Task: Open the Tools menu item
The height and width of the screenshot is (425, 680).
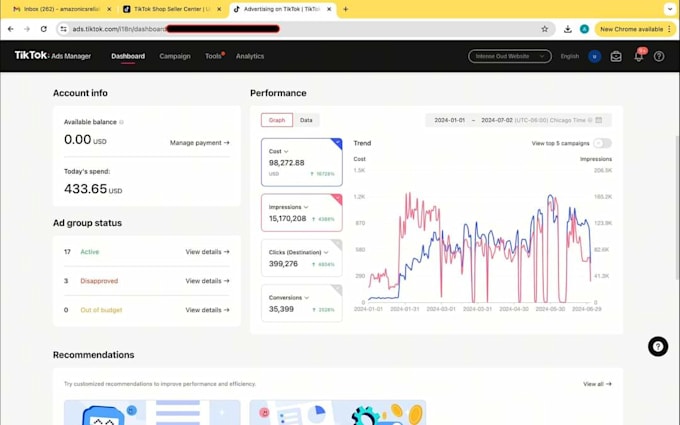Action: click(x=213, y=56)
